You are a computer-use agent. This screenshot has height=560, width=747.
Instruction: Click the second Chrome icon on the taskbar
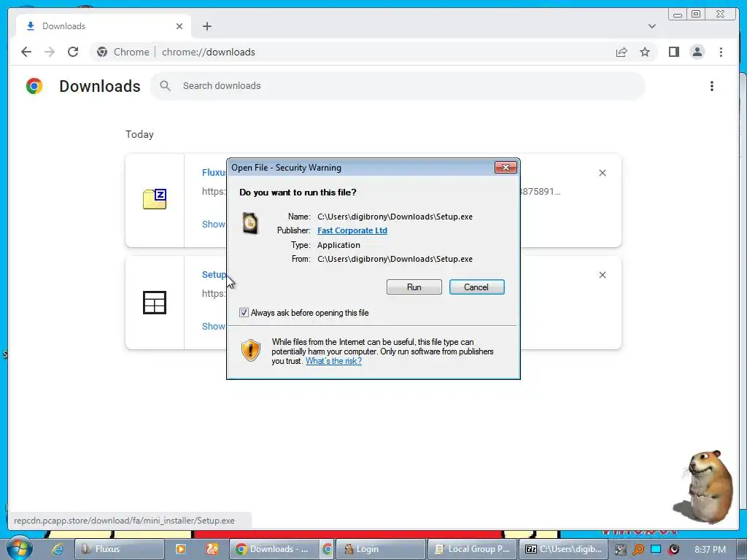(x=327, y=549)
